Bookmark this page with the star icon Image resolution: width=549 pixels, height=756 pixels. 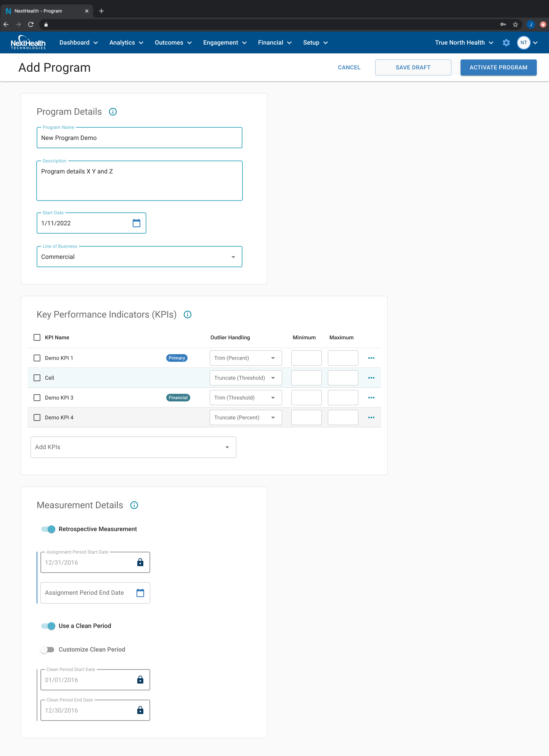(515, 24)
